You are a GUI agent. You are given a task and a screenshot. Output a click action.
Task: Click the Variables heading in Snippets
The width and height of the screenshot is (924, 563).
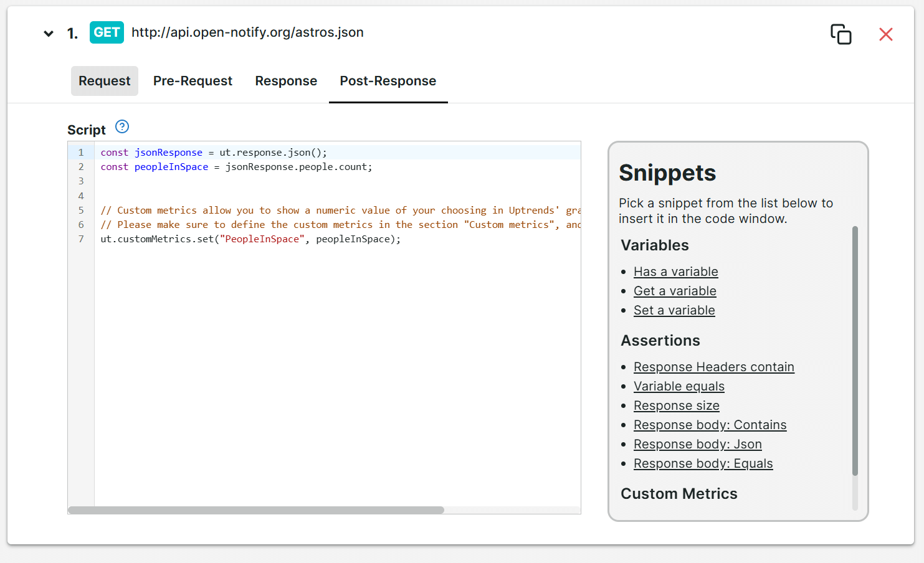click(x=655, y=245)
